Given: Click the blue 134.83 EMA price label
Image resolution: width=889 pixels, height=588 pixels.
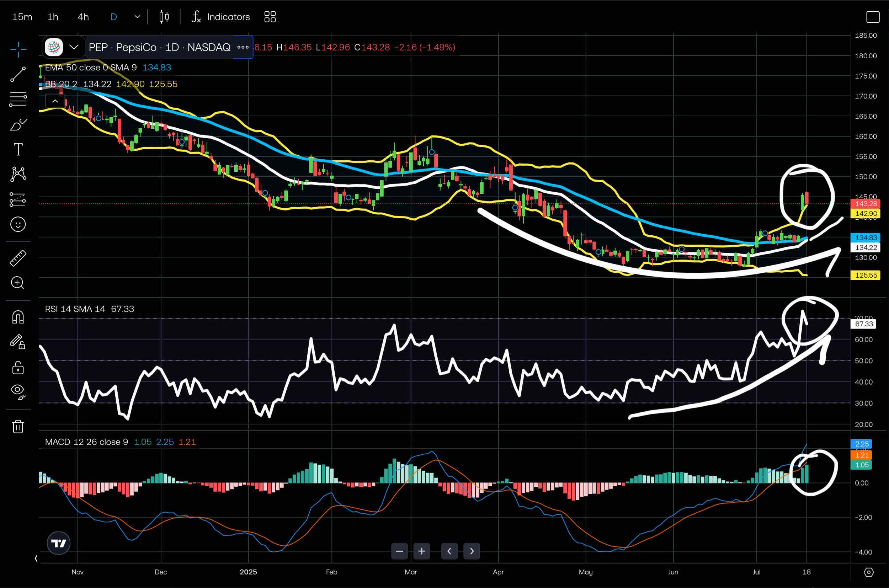Looking at the screenshot, I should (x=866, y=238).
